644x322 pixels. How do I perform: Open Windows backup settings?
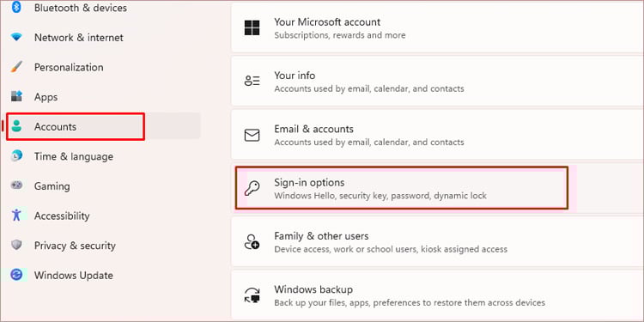(x=437, y=295)
